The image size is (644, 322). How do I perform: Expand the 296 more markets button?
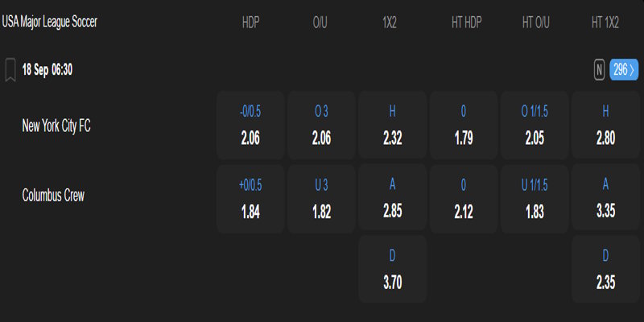pos(624,70)
